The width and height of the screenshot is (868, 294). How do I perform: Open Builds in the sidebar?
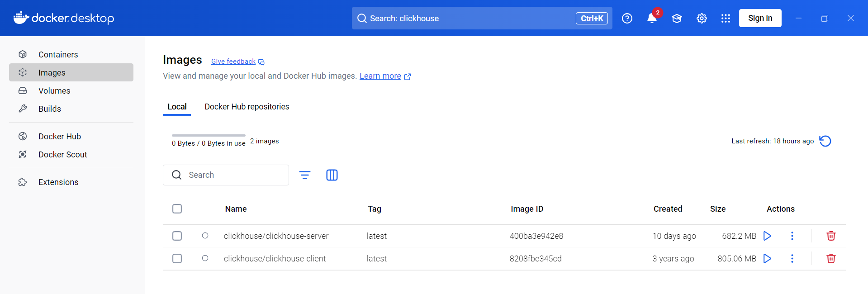[71, 109]
